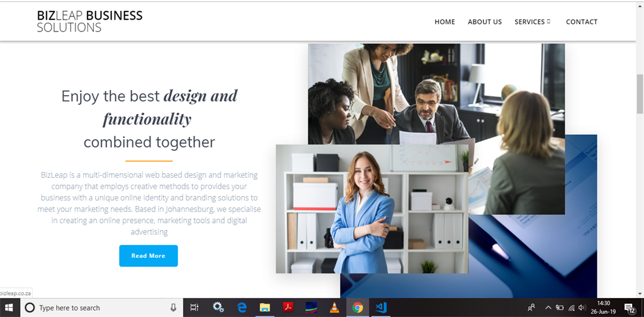Open taskbar Settings gear app

pos(218,308)
